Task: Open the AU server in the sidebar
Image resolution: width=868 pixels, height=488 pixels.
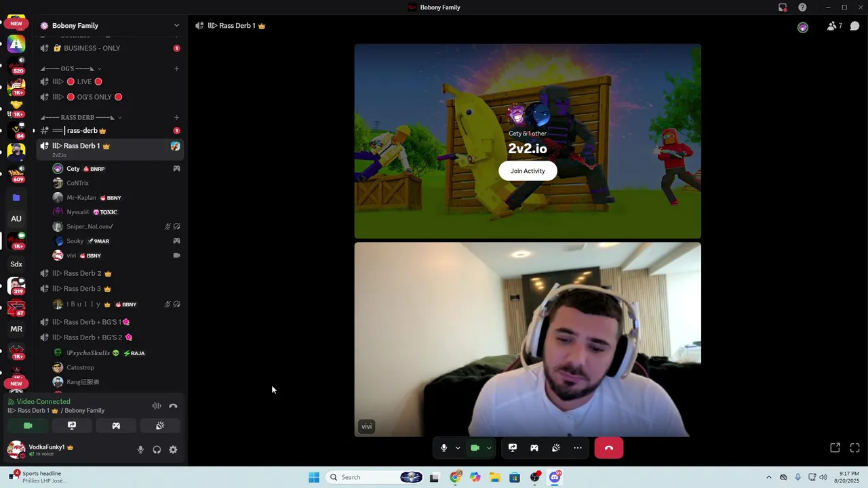Action: click(16, 219)
